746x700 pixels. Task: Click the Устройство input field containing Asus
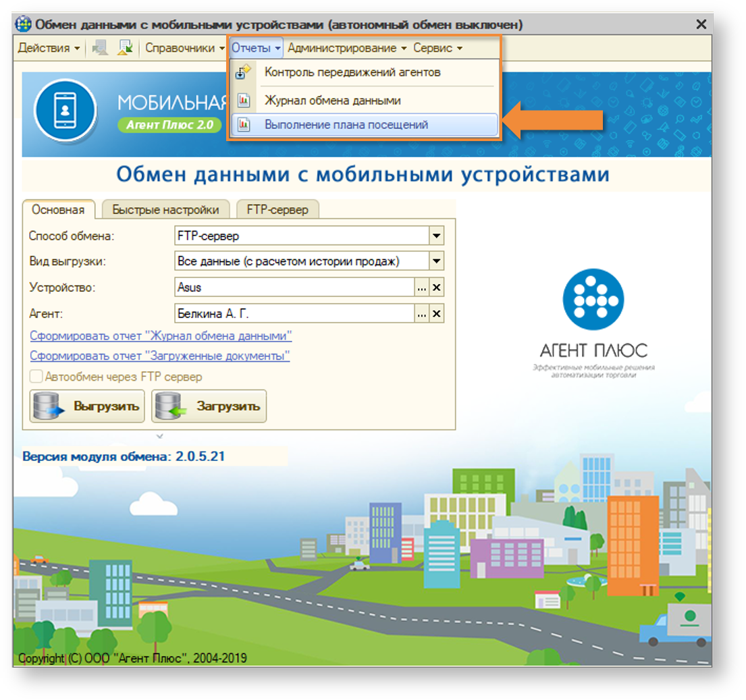pos(294,288)
